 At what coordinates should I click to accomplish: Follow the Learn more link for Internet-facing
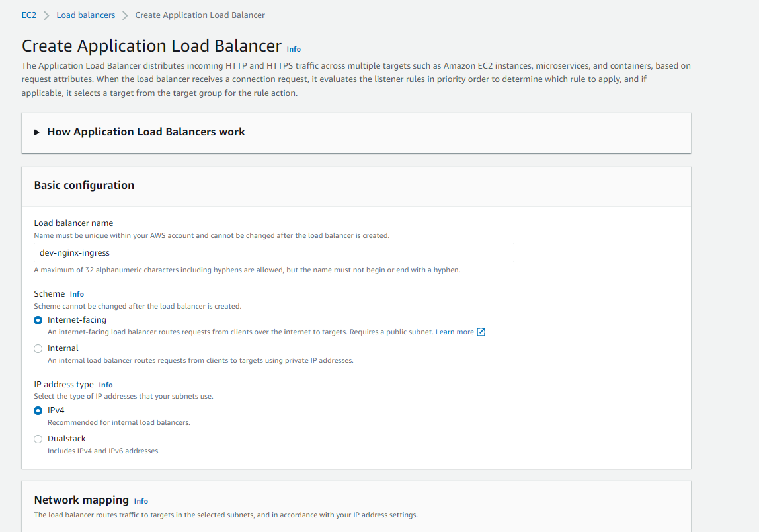454,332
